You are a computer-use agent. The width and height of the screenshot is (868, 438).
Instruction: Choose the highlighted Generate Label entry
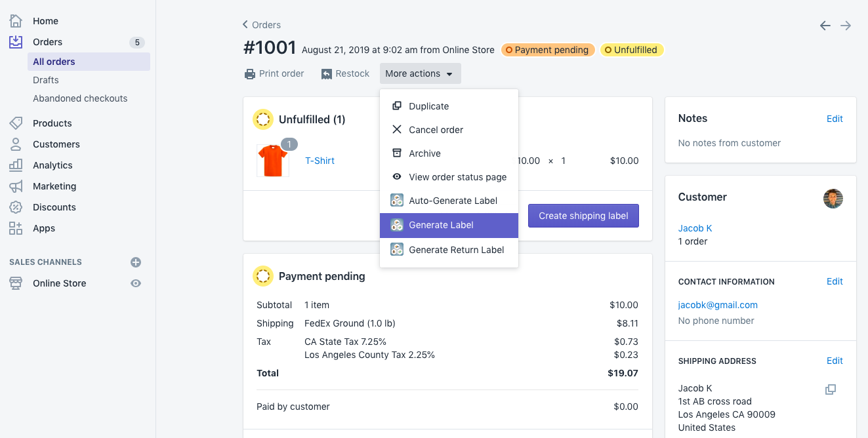[449, 225]
